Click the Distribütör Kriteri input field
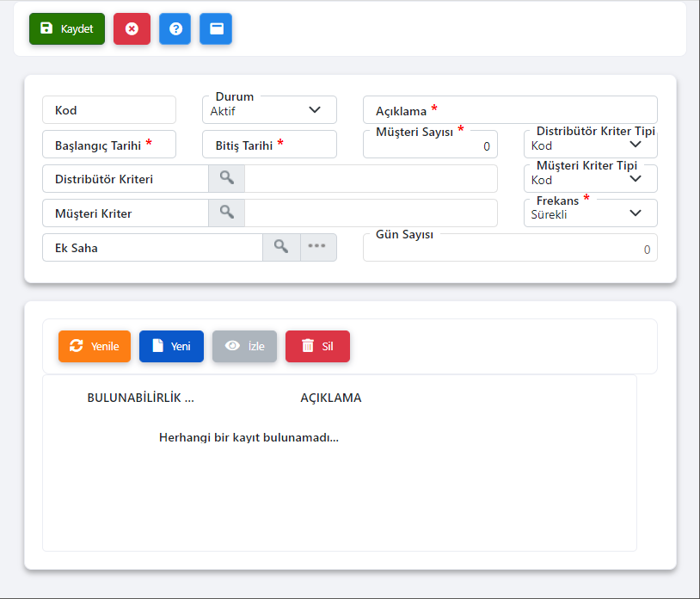This screenshot has height=599, width=700. 126,179
